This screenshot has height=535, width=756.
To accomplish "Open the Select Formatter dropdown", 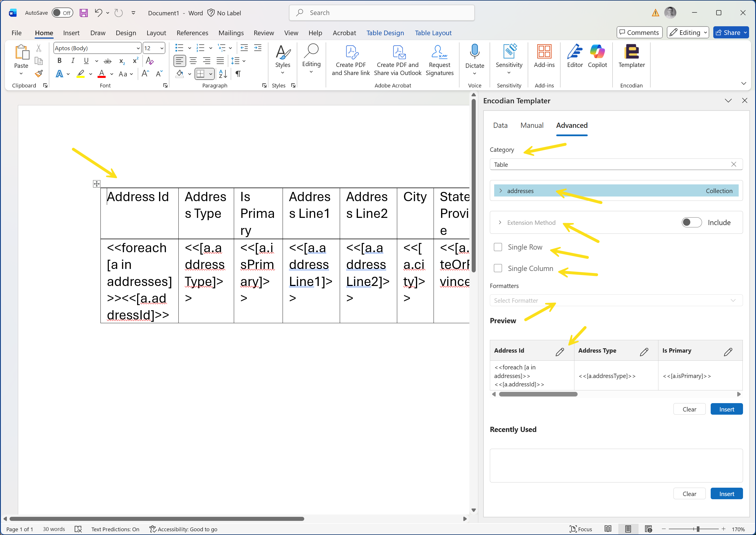I will tap(616, 300).
